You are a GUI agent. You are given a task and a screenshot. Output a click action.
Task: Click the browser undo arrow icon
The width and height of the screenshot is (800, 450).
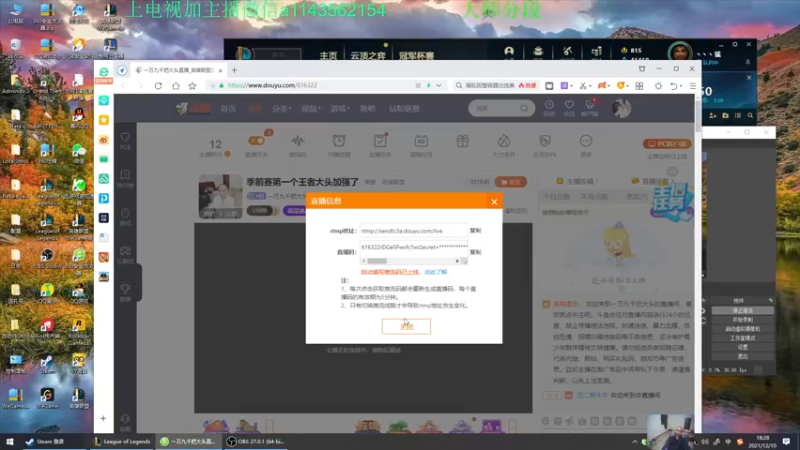point(673,86)
